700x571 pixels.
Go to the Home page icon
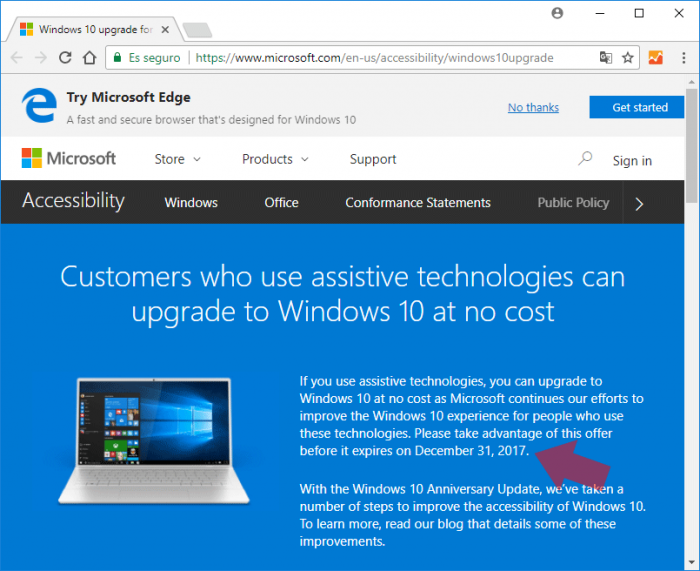click(89, 58)
